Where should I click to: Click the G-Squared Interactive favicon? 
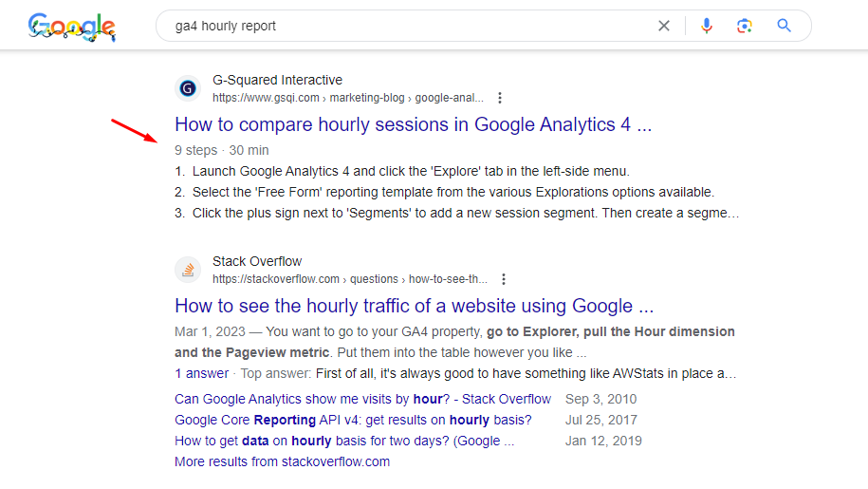(x=188, y=88)
